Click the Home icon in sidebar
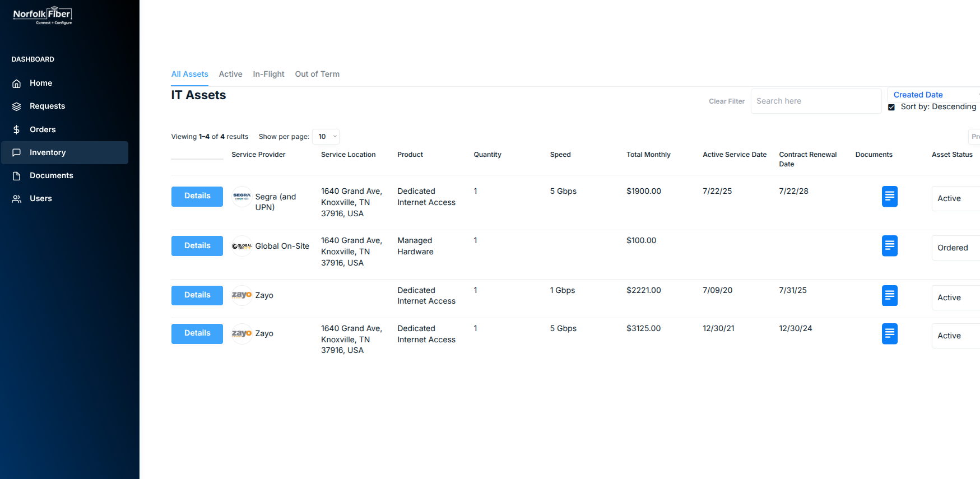The height and width of the screenshot is (479, 980). click(17, 83)
